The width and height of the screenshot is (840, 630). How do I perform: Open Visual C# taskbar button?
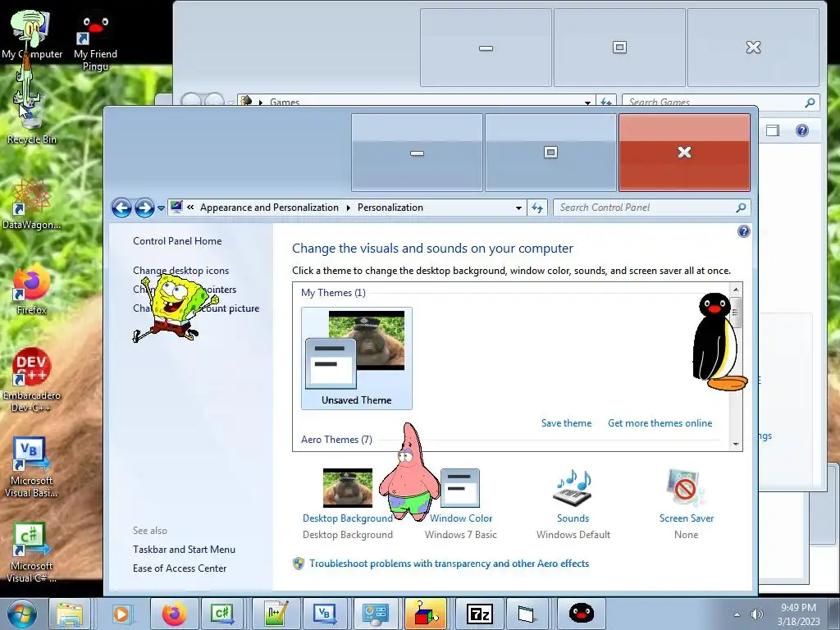[222, 614]
